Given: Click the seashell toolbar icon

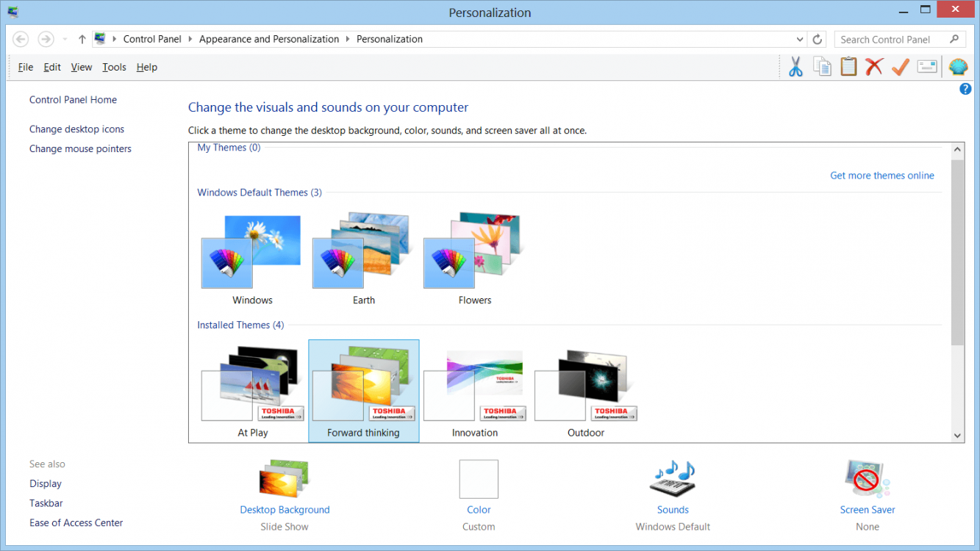Looking at the screenshot, I should (958, 67).
